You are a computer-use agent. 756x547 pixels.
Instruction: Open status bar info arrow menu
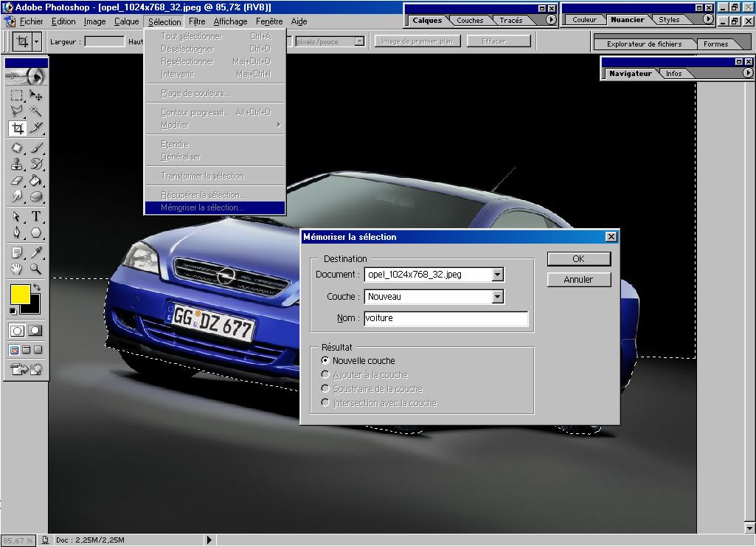(209, 540)
